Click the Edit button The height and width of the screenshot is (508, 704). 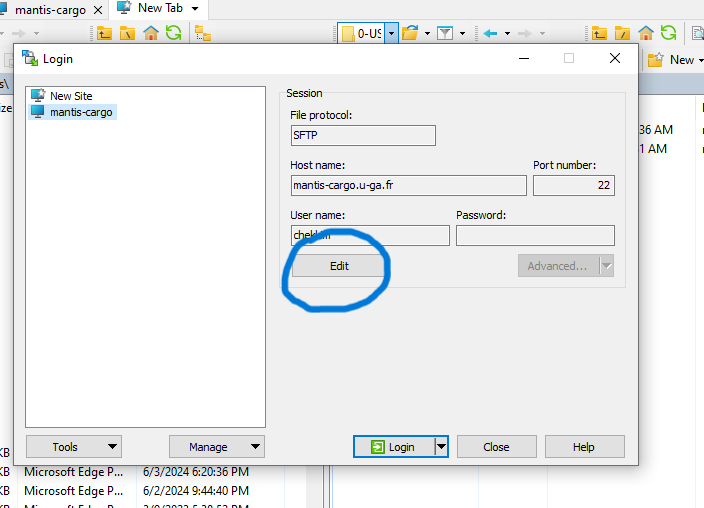tap(339, 266)
